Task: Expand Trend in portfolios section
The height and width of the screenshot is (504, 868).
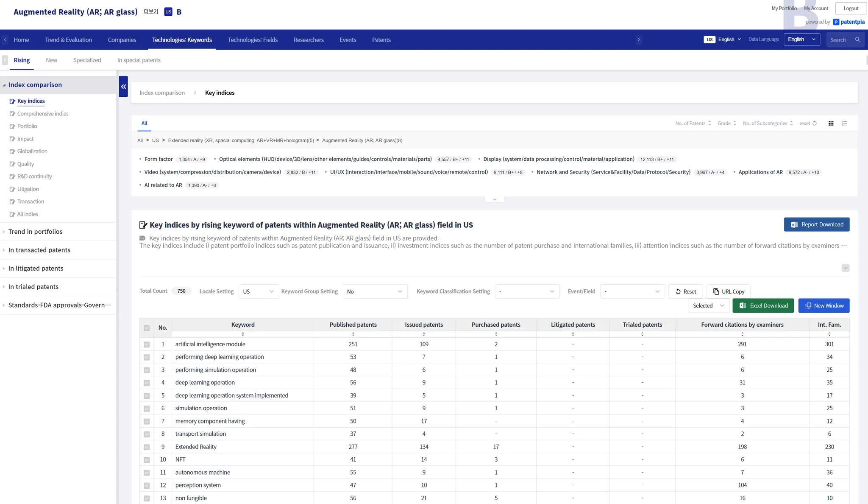Action: coord(35,232)
